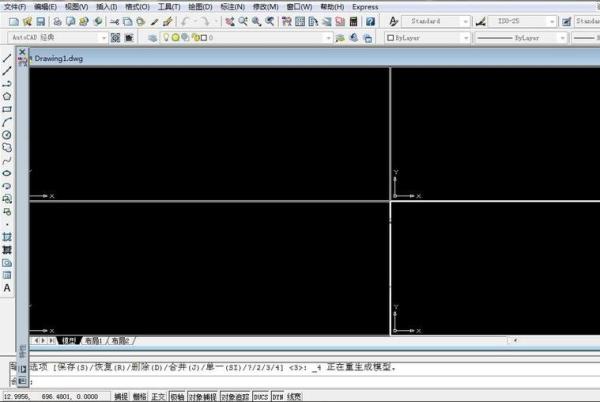Open the 修改(M) menu

(x=266, y=7)
